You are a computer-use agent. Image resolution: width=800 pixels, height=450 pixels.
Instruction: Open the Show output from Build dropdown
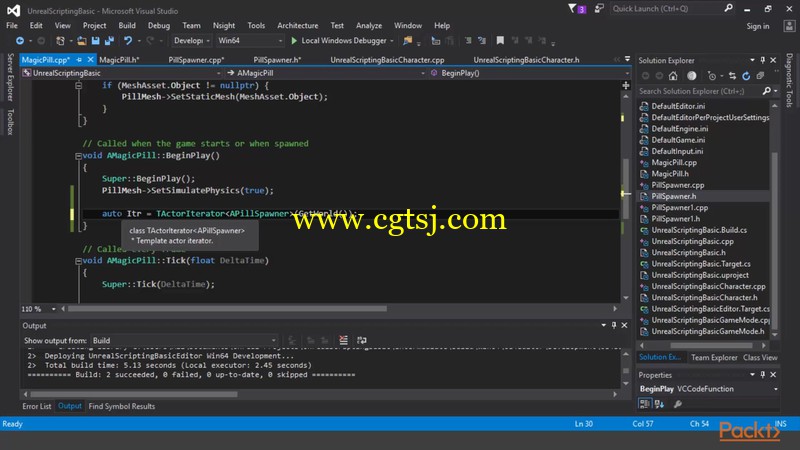point(184,340)
